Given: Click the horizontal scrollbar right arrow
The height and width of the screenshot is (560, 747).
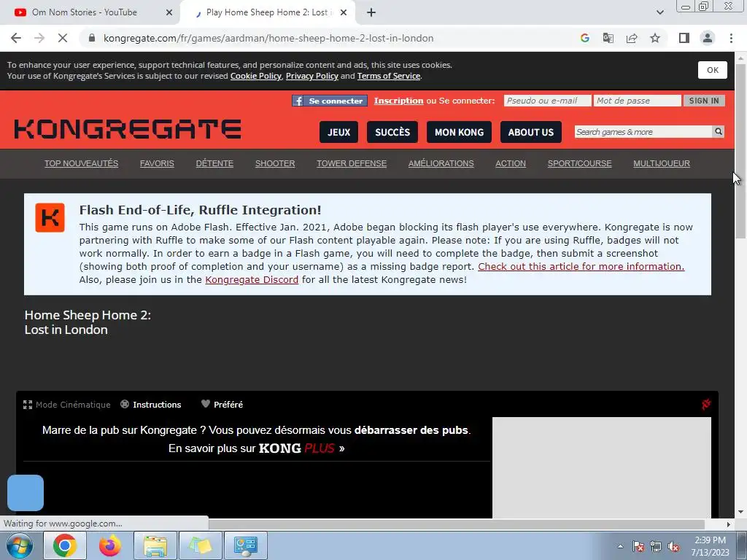Looking at the screenshot, I should click(x=728, y=524).
